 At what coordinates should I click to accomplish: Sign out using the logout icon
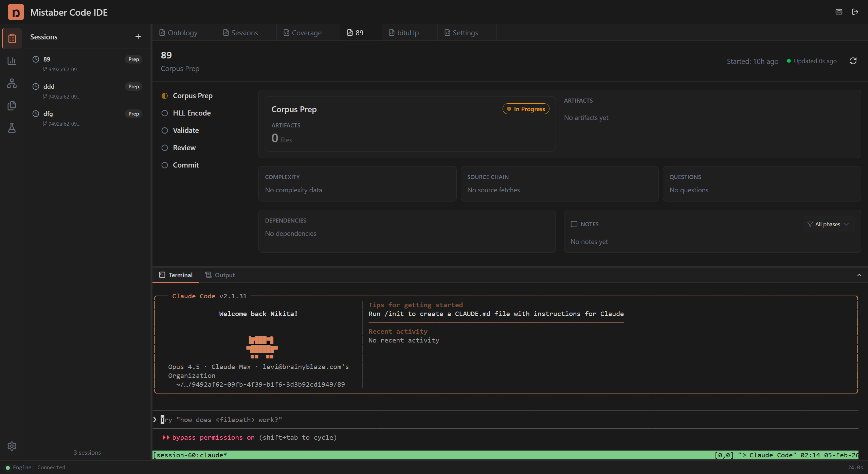[855, 12]
